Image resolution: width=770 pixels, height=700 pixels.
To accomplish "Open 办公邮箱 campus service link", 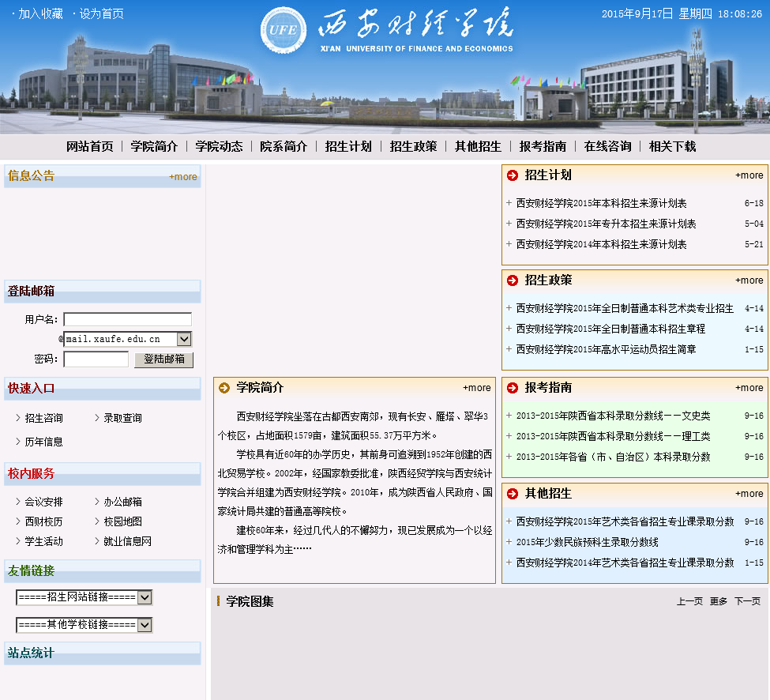I will point(122,502).
